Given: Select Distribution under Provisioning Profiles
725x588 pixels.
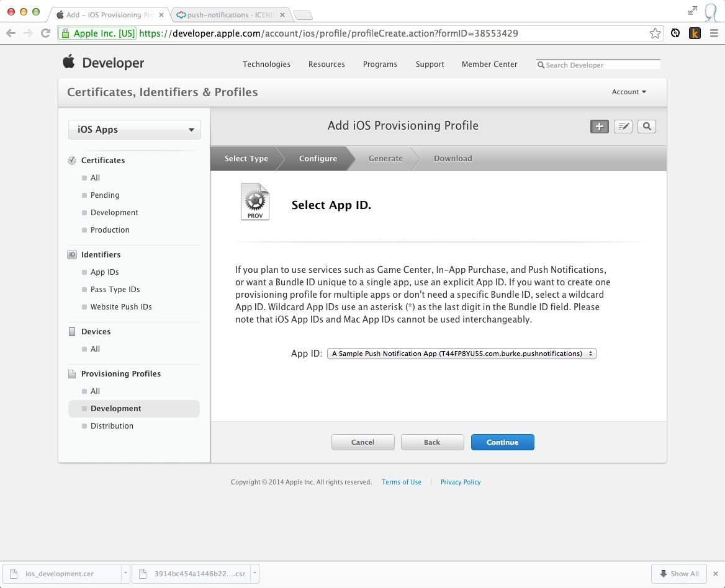Looking at the screenshot, I should pos(112,426).
